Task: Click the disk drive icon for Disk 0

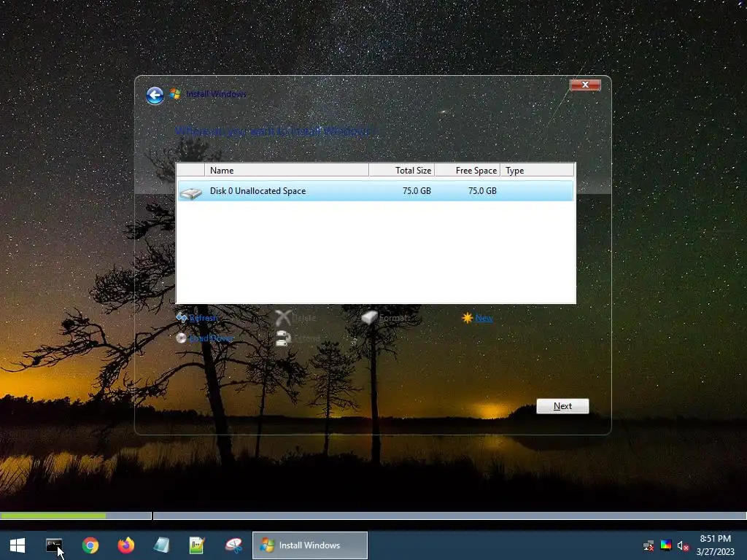Action: tap(191, 192)
